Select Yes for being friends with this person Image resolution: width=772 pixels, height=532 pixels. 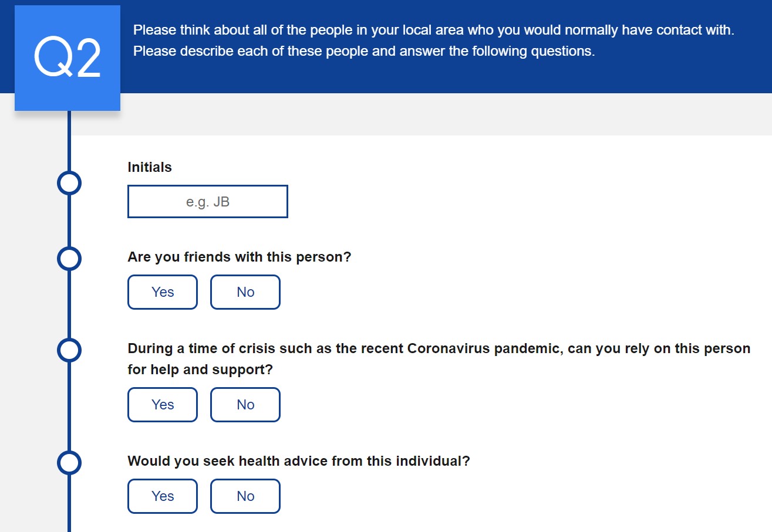pyautogui.click(x=163, y=292)
